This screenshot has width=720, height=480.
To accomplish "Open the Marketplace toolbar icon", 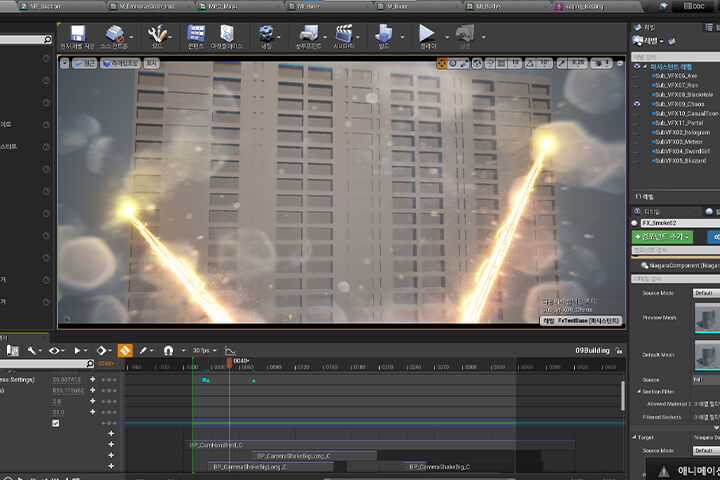I will click(x=226, y=34).
